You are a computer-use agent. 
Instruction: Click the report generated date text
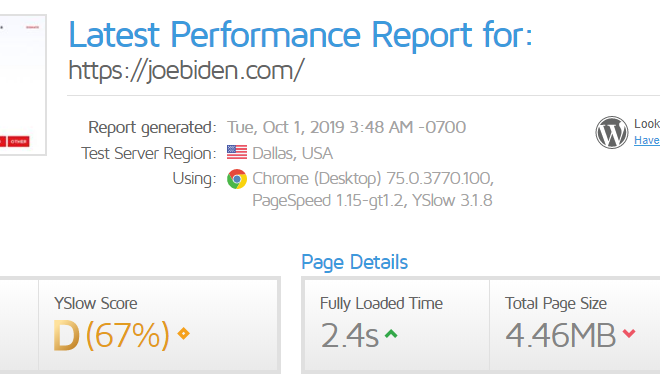point(346,127)
